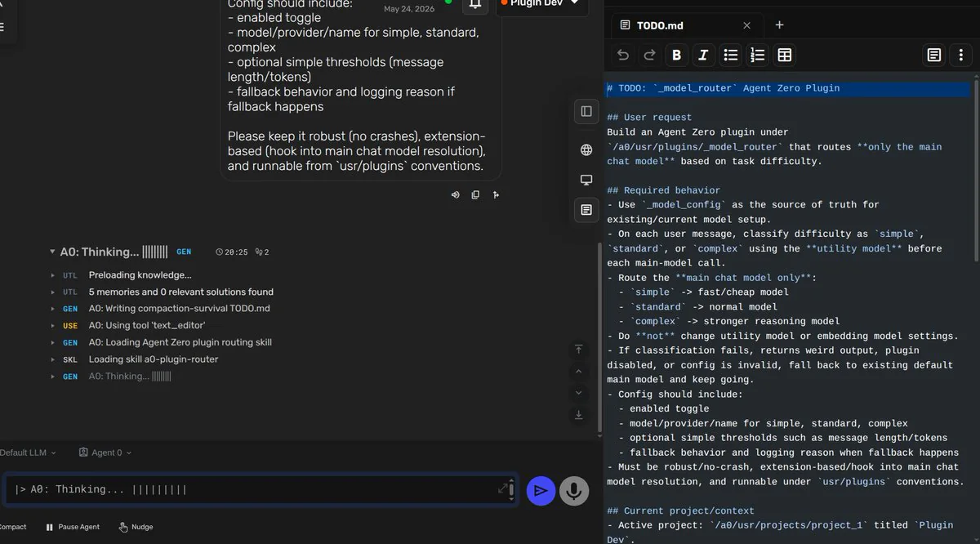The width and height of the screenshot is (980, 544).
Task: Click the document view icon beside the three-dot menu
Action: 934,55
